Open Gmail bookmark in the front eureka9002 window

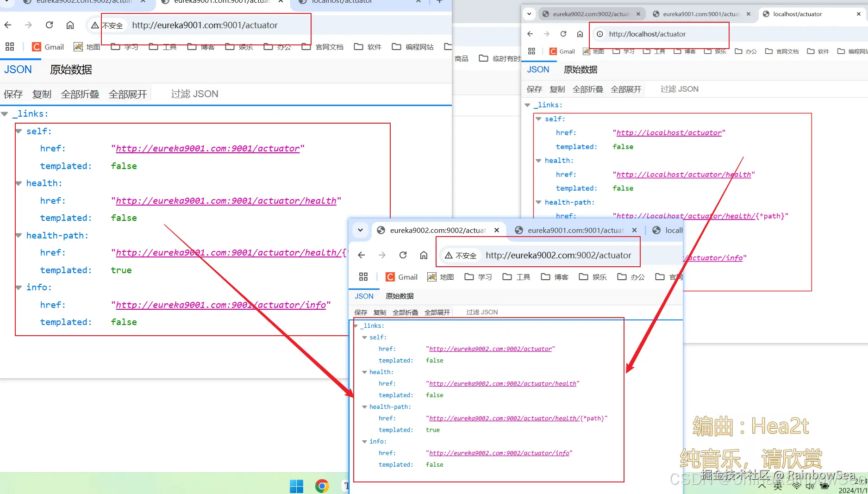pos(402,277)
